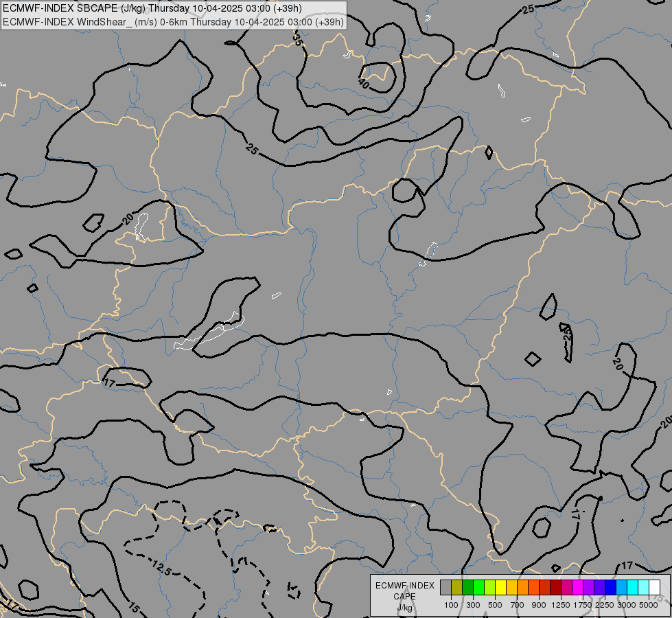Click the '900' legend scale value
Screen dimensions: 672x618
coord(539,605)
